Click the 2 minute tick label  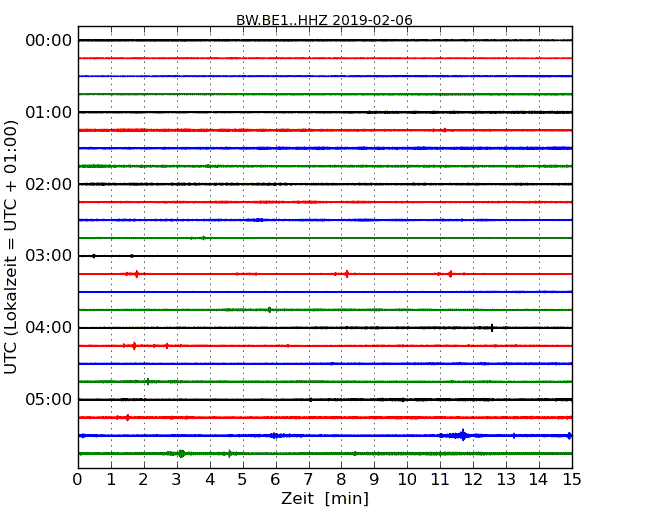tap(143, 480)
